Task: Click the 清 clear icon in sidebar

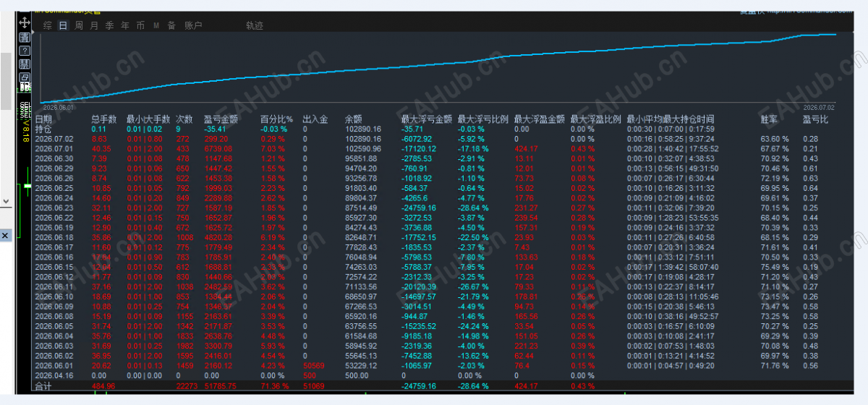Action: click(x=24, y=36)
